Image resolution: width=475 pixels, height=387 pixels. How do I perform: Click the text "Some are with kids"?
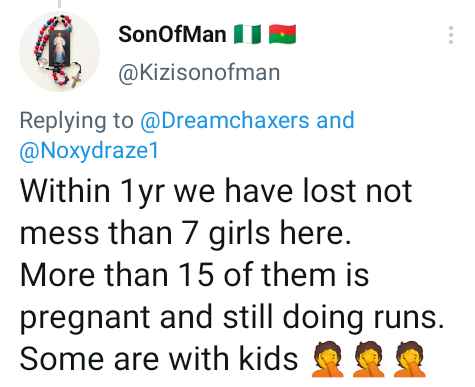(x=159, y=359)
